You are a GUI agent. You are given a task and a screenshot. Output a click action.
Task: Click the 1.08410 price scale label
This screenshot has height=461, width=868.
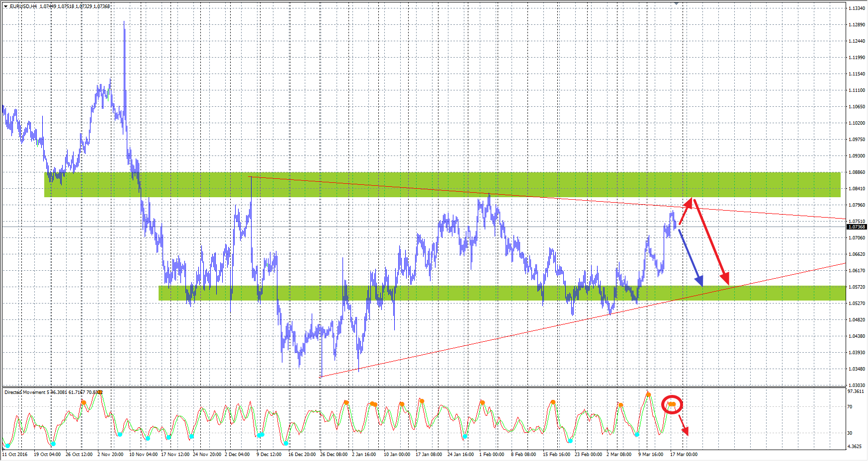857,189
